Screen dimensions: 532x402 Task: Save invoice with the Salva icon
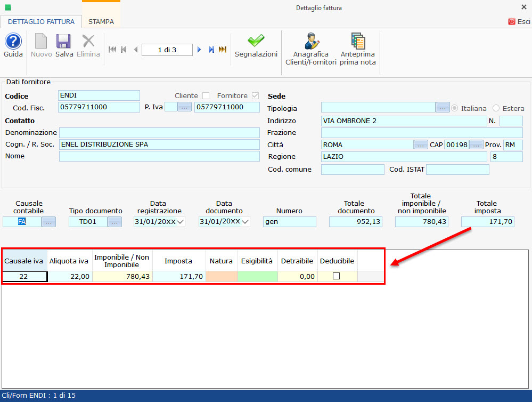(63, 41)
